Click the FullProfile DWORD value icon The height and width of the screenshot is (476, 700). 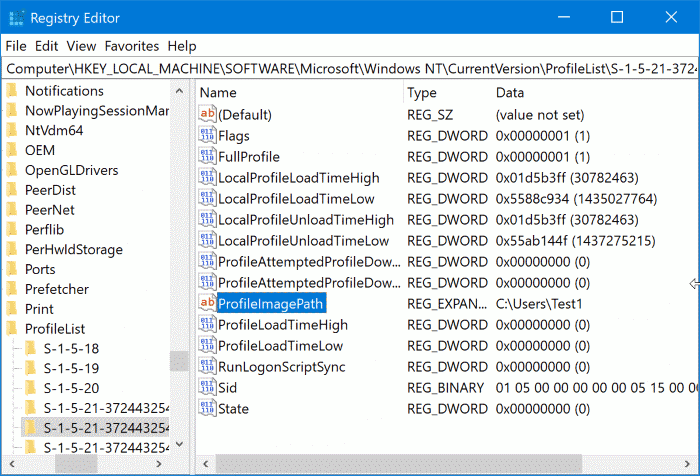207,156
